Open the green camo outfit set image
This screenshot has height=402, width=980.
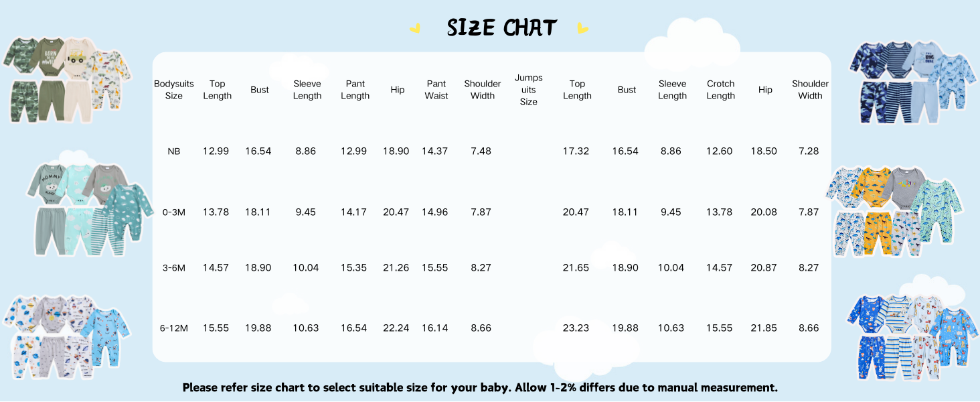(67, 79)
